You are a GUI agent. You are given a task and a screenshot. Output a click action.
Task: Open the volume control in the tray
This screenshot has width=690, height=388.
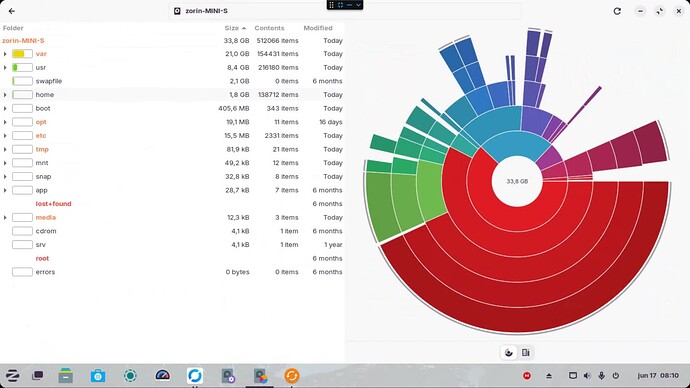pyautogui.click(x=587, y=376)
